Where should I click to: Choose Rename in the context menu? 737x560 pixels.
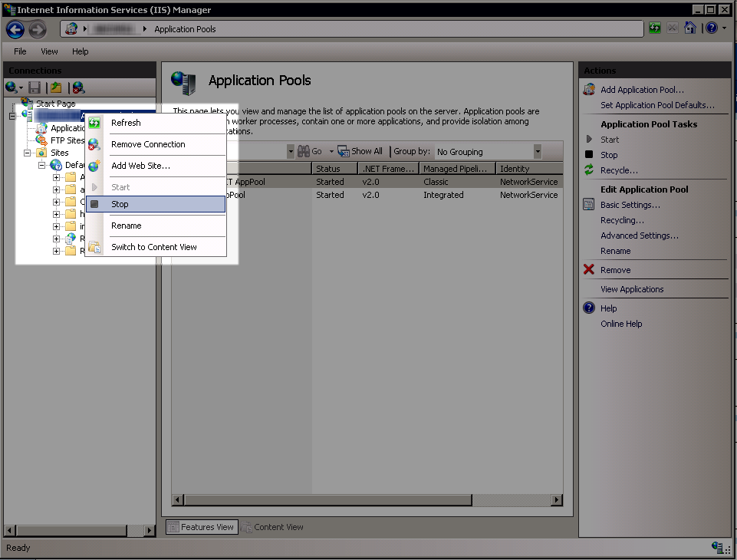click(156, 226)
